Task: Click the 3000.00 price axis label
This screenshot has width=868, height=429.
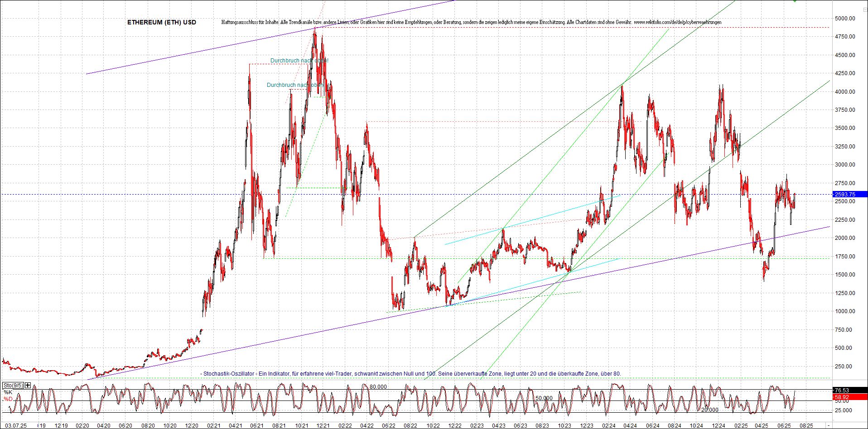Action: tap(845, 165)
